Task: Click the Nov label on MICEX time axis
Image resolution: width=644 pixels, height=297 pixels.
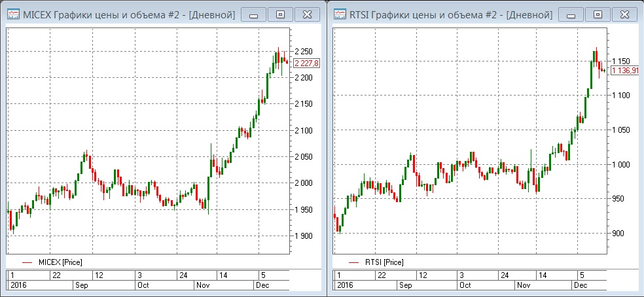Action: click(x=204, y=285)
